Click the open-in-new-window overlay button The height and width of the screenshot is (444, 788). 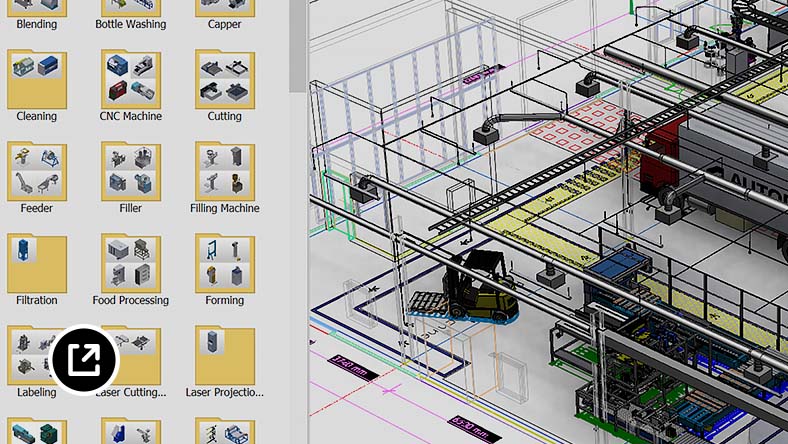pos(84,358)
